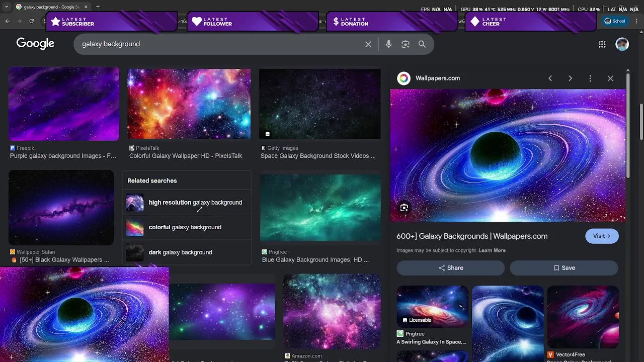Screen dimensions: 644x362
Task: Open search by image camera icon
Action: click(406, 44)
